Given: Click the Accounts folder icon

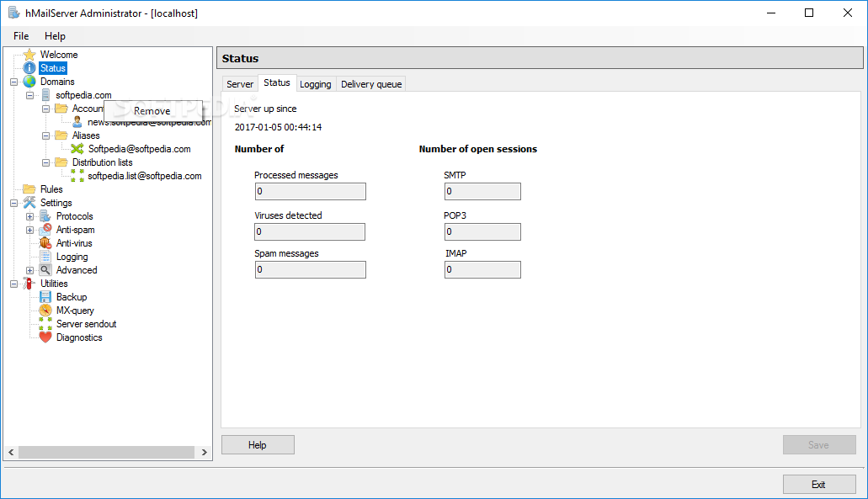Looking at the screenshot, I should [x=61, y=109].
